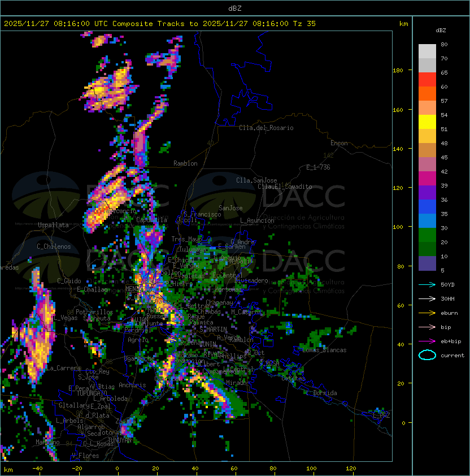Click the '100' km tick on vertical axis
Viewport: 470px width, 476px height.
tap(398, 227)
